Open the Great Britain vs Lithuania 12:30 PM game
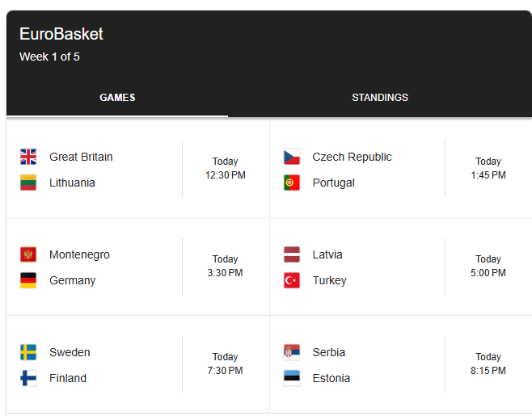532x416 pixels. point(137,169)
